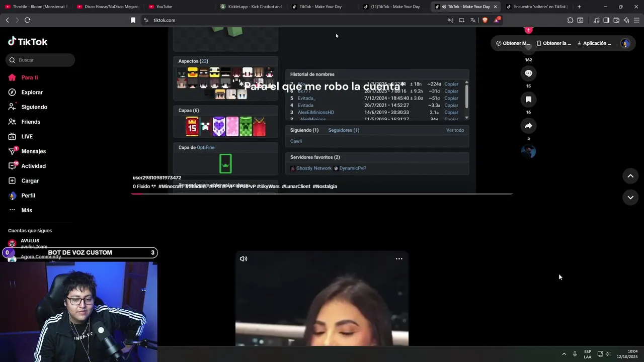644x362 pixels.
Task: Open Leo AI sparkle icon
Action: pyautogui.click(x=626, y=20)
